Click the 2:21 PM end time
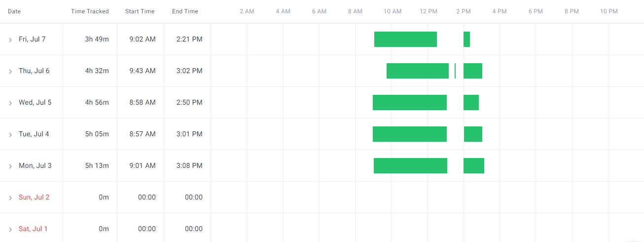Image resolution: width=644 pixels, height=242 pixels. pyautogui.click(x=189, y=39)
